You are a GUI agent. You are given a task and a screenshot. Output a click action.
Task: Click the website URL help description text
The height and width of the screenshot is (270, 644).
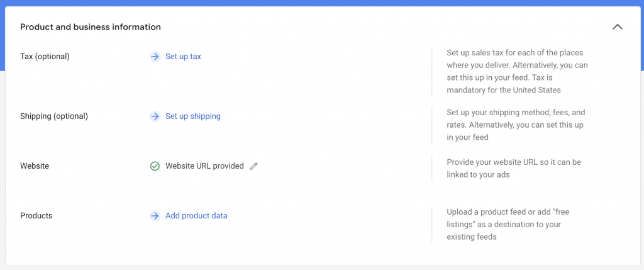point(513,168)
